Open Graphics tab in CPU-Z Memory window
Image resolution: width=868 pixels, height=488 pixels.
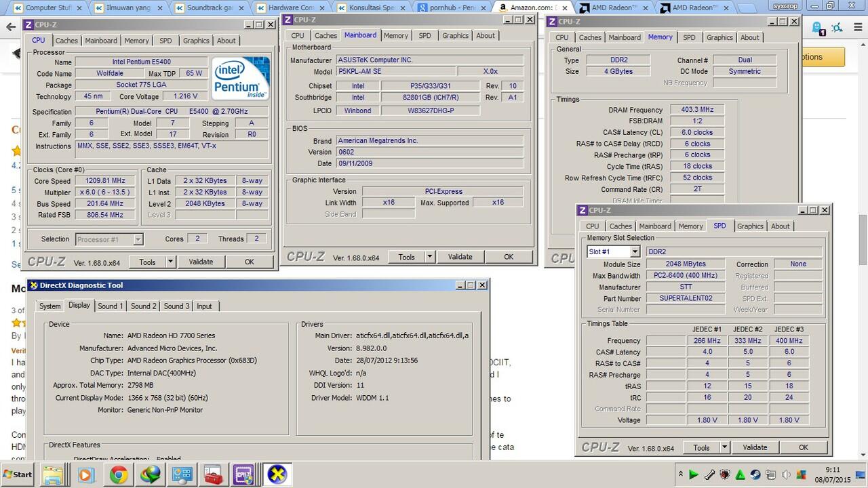719,38
